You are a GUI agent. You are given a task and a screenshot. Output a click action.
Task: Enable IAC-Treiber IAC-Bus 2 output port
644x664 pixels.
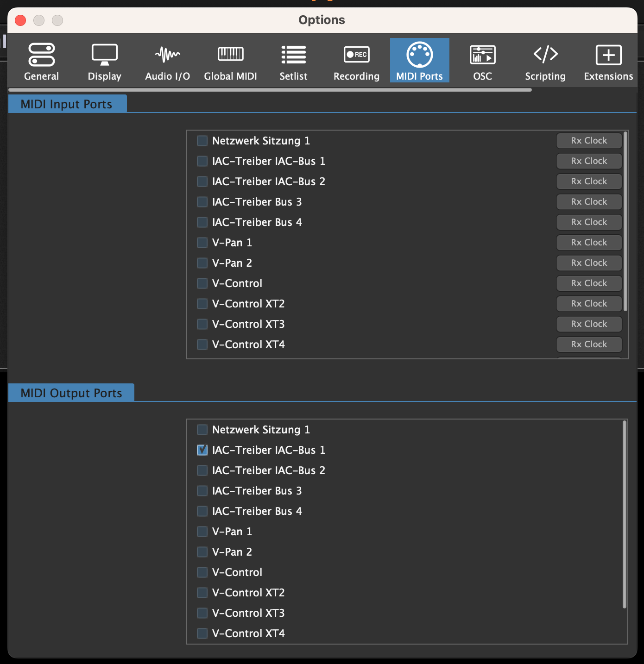point(202,470)
